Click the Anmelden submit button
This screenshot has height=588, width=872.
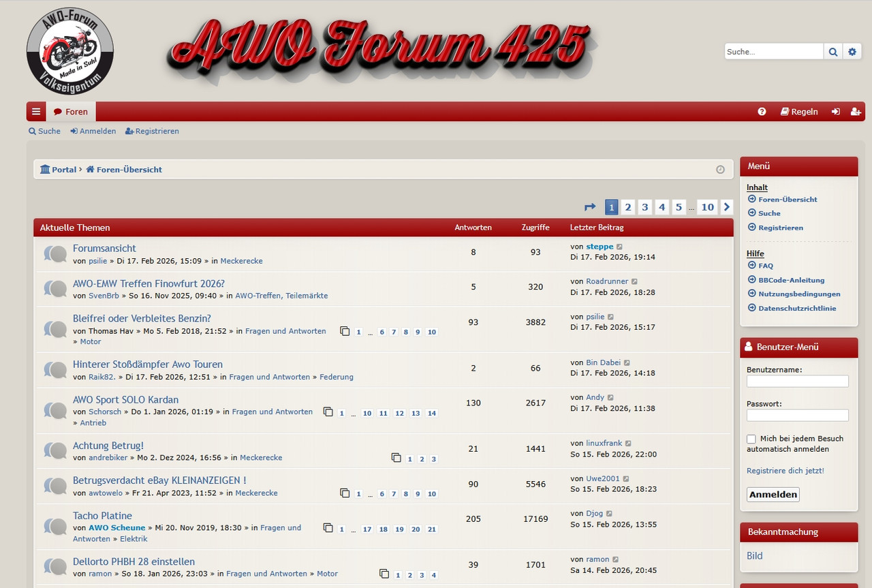773,495
